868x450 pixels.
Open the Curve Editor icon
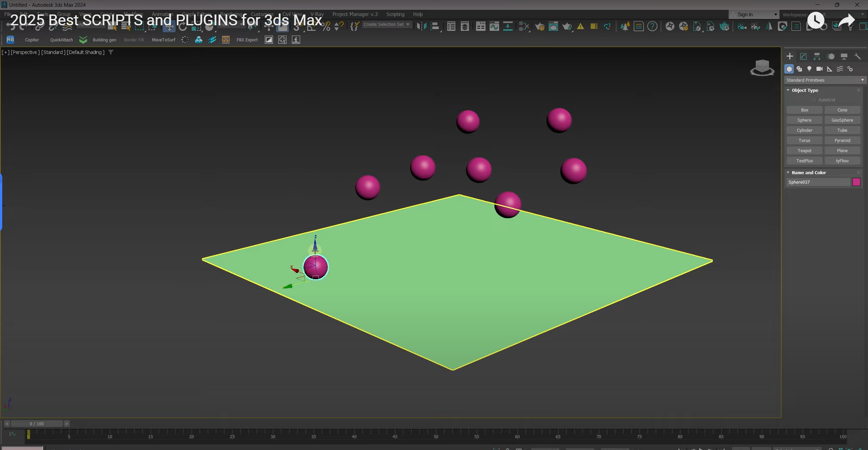click(x=494, y=26)
